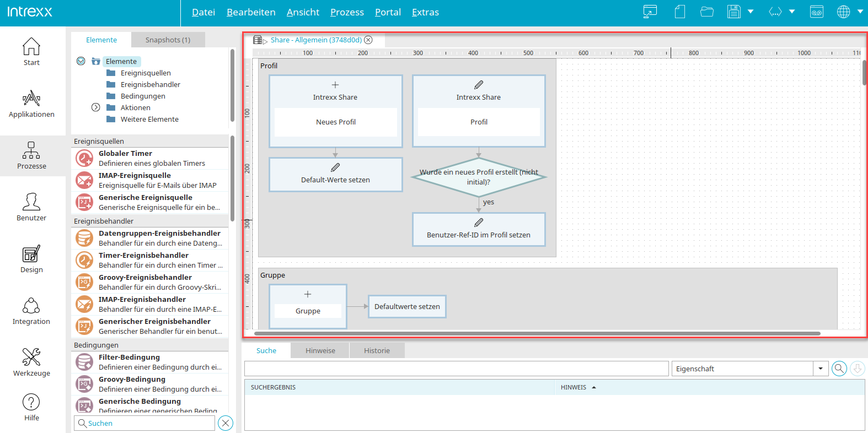
Task: Click the search text field under Suche
Action: (x=457, y=369)
